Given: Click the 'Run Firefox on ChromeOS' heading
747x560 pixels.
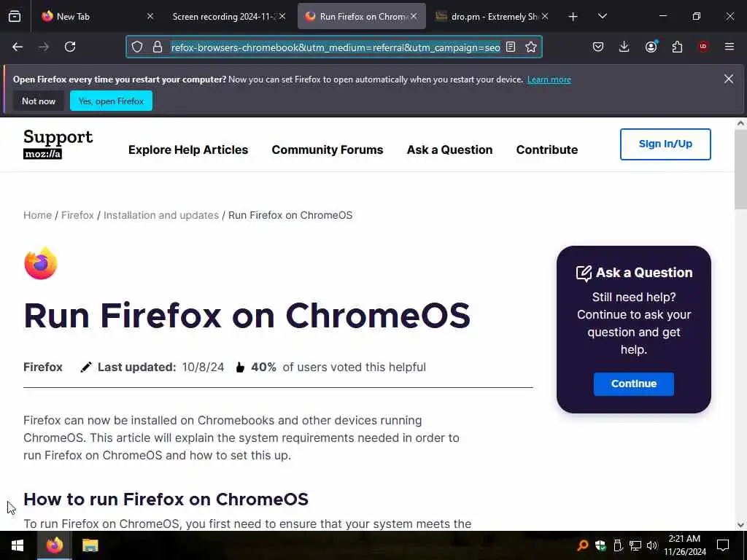Looking at the screenshot, I should (x=247, y=315).
